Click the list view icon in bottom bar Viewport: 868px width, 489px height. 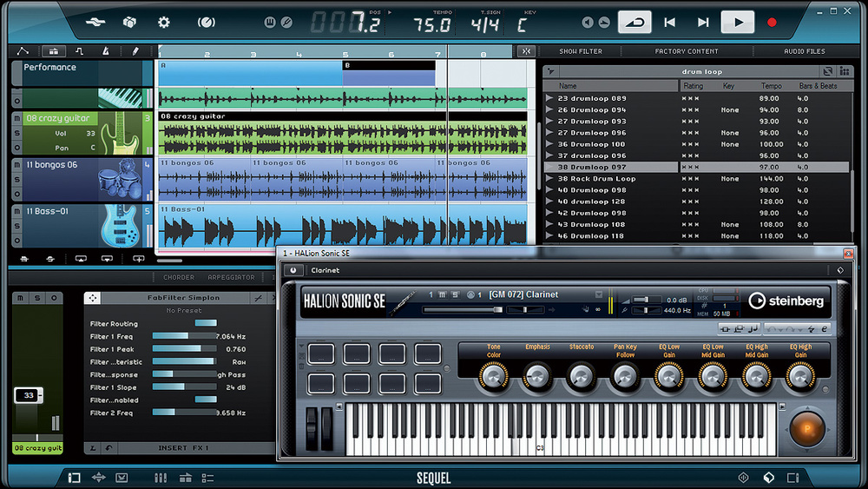(x=207, y=478)
